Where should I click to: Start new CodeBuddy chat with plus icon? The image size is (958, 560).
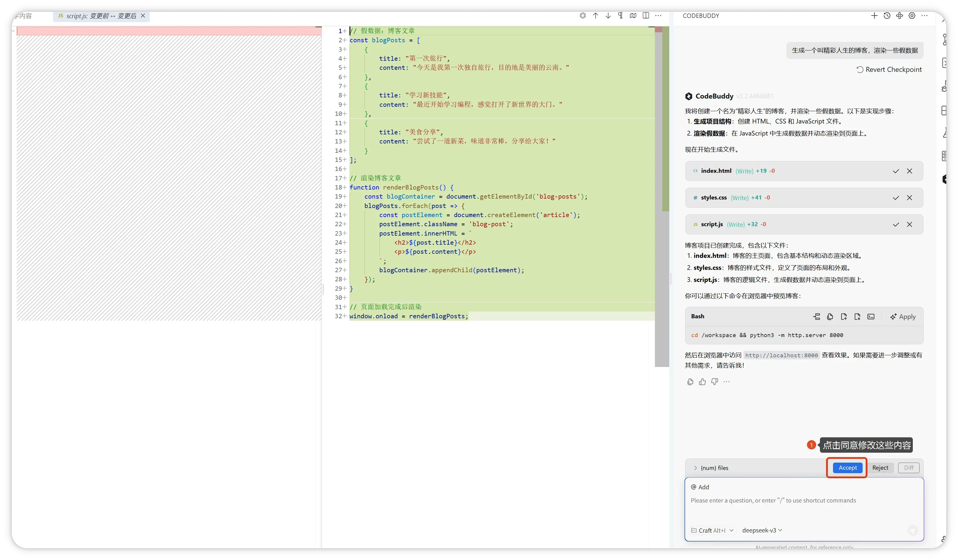[x=874, y=16]
